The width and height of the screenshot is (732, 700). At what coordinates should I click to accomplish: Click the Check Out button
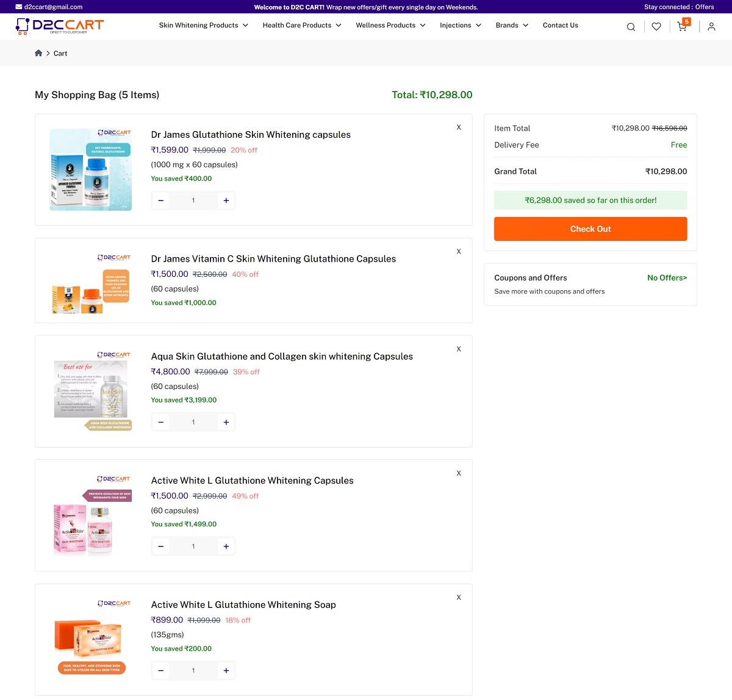tap(590, 229)
